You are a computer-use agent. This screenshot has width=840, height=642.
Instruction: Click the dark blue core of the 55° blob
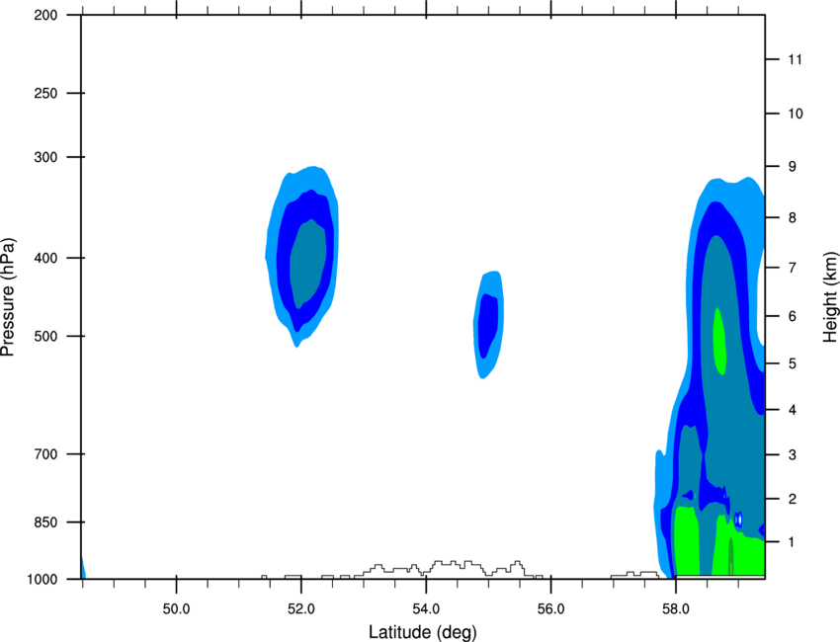point(488,326)
